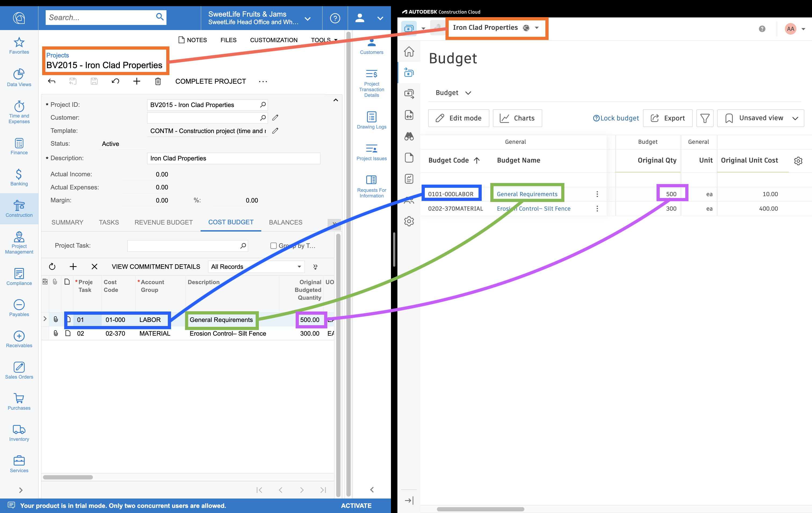The width and height of the screenshot is (812, 513).
Task: Click the horizontal scrollbar in cost budget grid
Action: 68,477
